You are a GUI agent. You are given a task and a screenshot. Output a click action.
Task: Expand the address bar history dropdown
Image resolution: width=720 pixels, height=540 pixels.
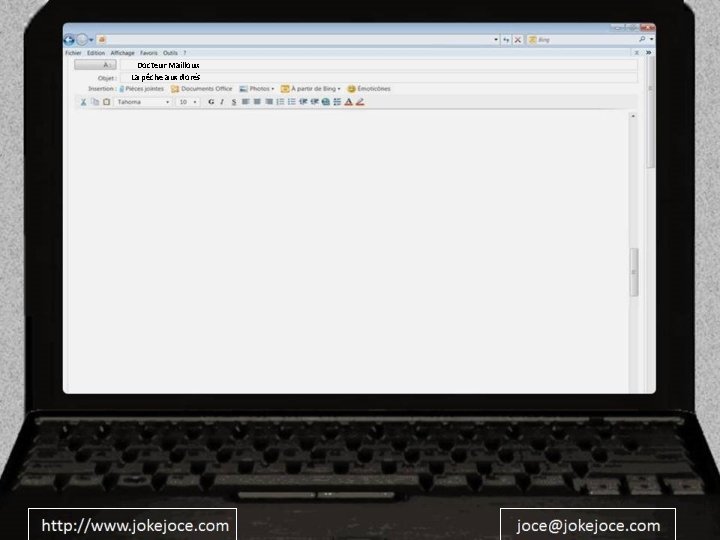click(x=496, y=40)
